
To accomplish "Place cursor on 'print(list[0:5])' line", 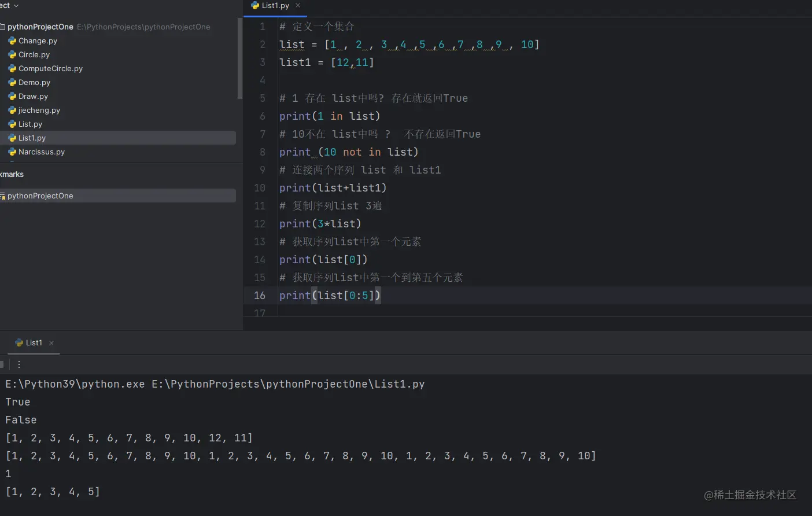I will coord(330,296).
